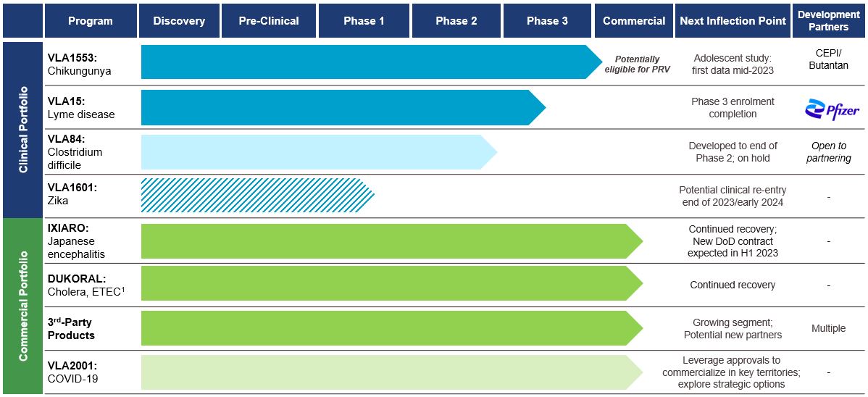This screenshot has height=397, width=868.
Task: Click the VLA1553 Chikungunya progress arrow
Action: coord(372,62)
